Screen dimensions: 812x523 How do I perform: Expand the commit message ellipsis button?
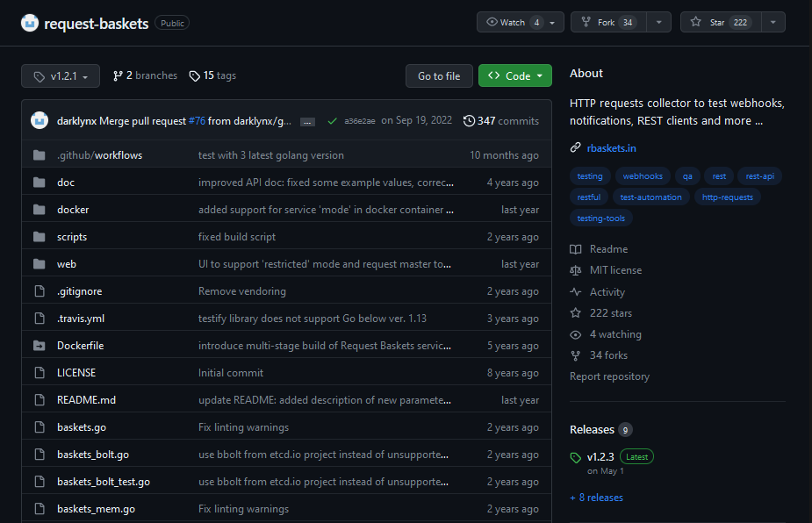click(x=307, y=122)
